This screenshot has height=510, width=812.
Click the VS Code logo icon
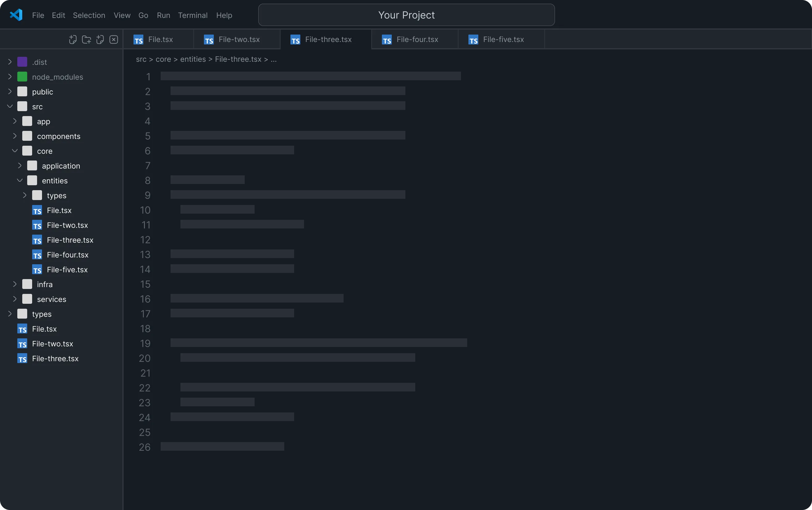pyautogui.click(x=16, y=15)
